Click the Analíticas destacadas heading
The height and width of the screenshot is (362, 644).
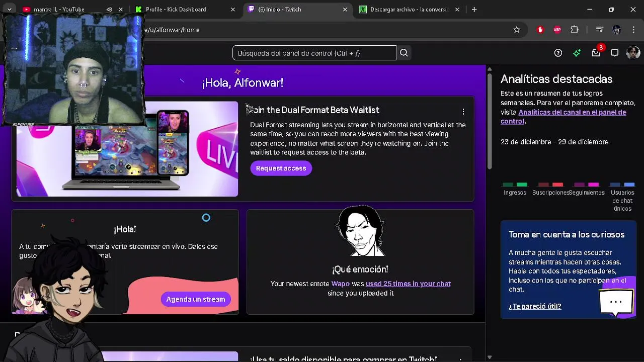coord(556,79)
